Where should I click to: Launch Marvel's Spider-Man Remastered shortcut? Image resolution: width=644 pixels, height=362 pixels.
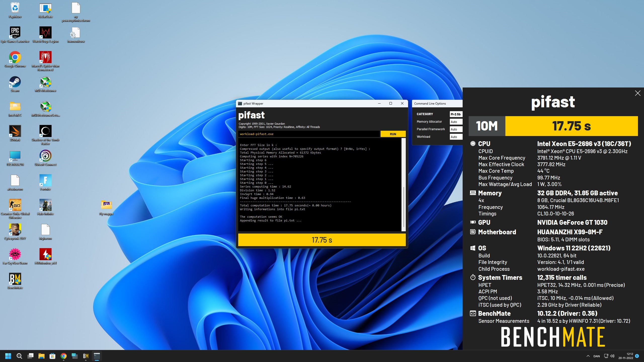click(46, 61)
